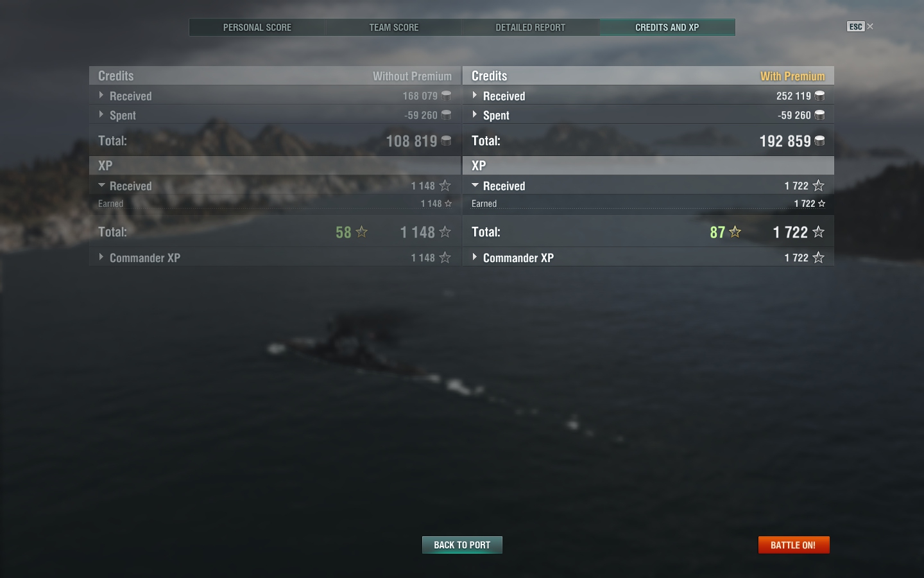Click the star icon beside green 58 XP
924x578 pixels.
(362, 232)
